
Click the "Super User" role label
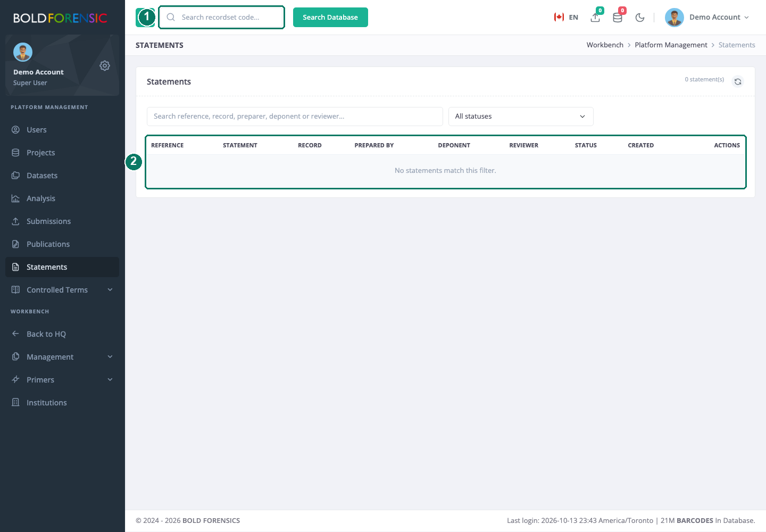pos(30,83)
